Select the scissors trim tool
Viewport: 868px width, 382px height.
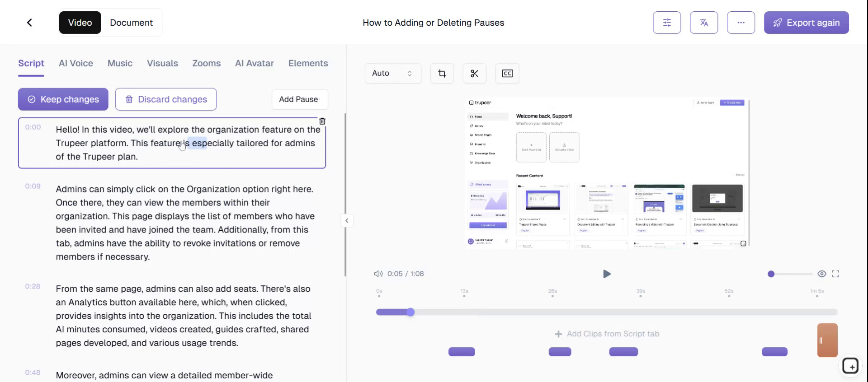pyautogui.click(x=475, y=73)
